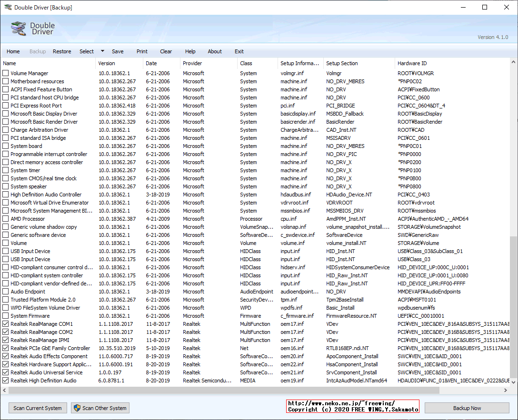
Task: Click the title bar application icon
Action: [x=7, y=8]
